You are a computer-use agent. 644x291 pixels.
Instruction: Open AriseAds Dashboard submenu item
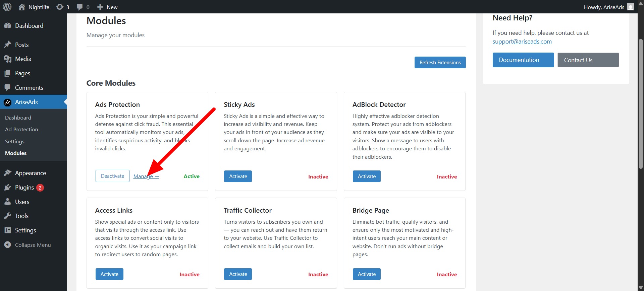click(x=18, y=118)
